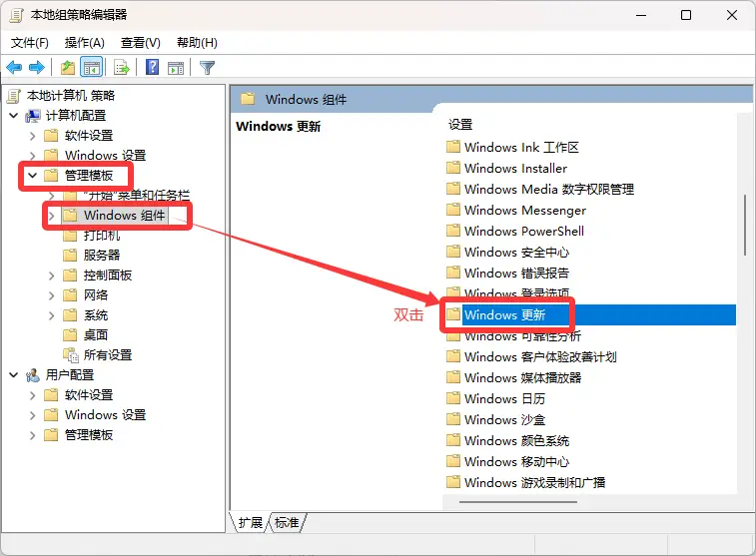
Task: Collapse 管理模板 under 计算机配置
Action: (32, 176)
